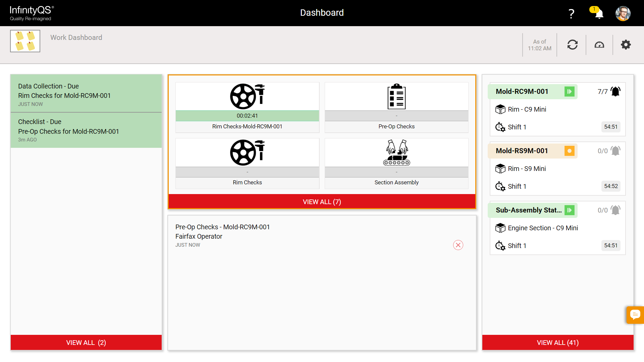Click the Pre-Op Checks clipboard icon
The image size is (644, 362).
click(396, 96)
